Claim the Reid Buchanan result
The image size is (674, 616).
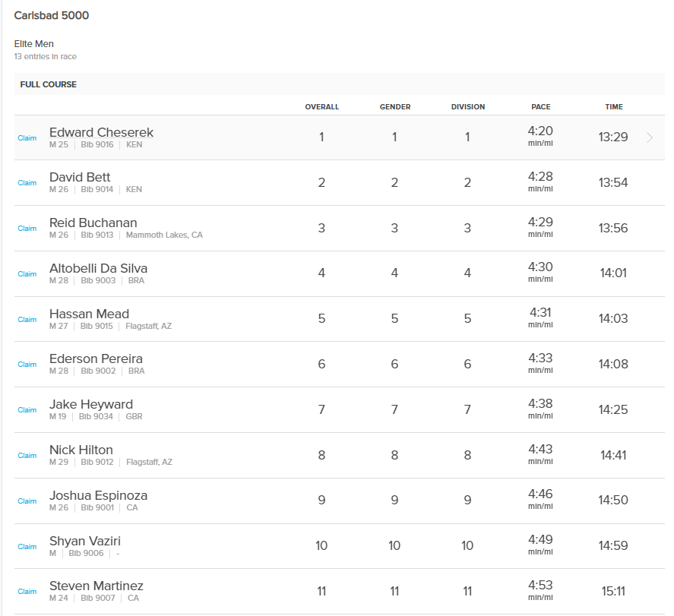27,229
